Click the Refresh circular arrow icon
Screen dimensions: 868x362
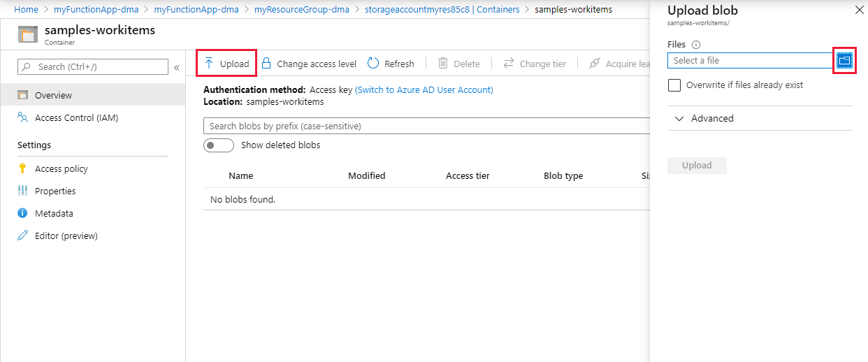coord(373,64)
